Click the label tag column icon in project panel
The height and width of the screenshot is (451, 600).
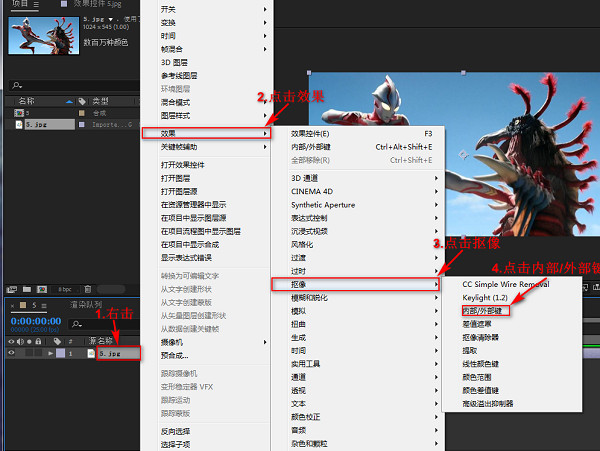[82, 101]
